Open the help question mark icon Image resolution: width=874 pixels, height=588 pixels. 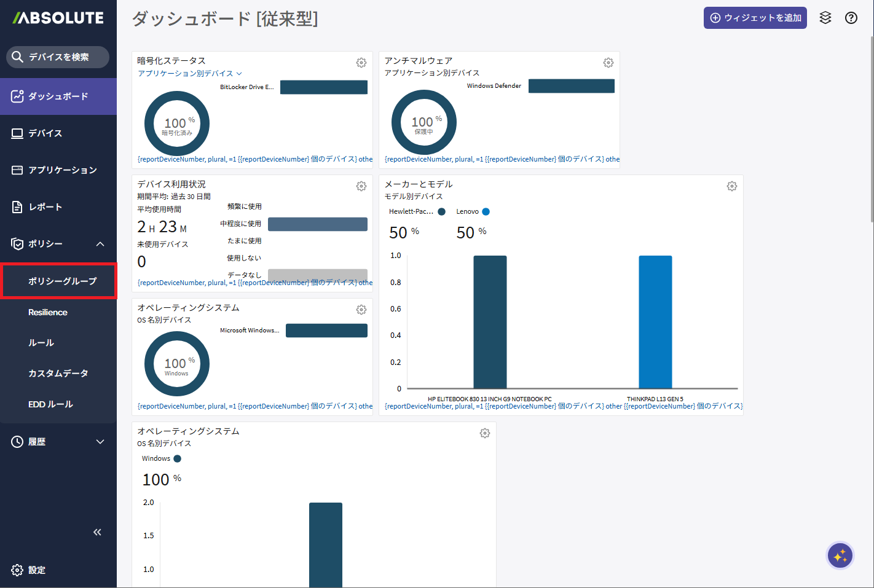(851, 18)
